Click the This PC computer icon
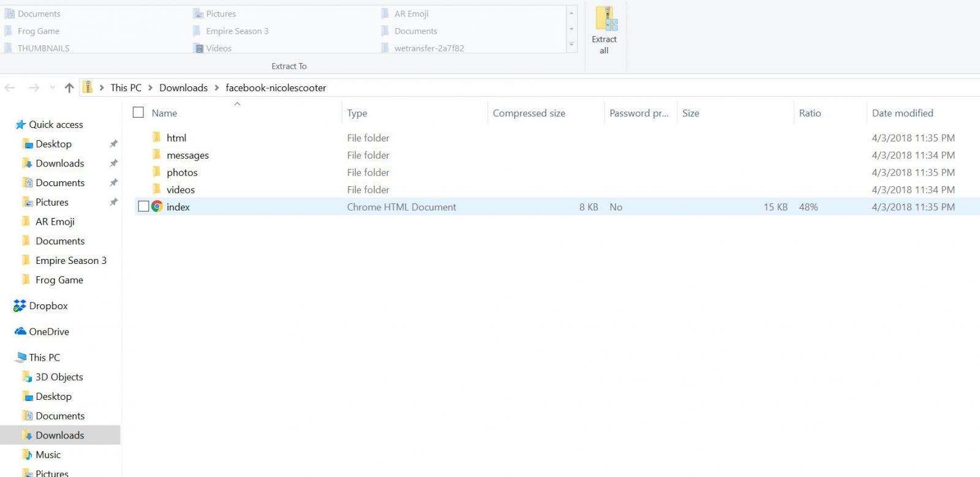The width and height of the screenshot is (980, 477). click(21, 357)
